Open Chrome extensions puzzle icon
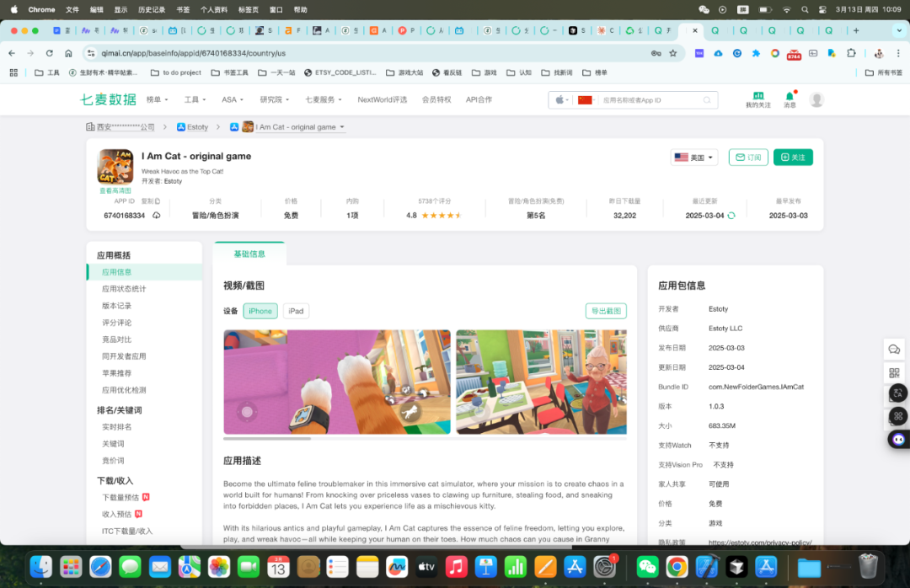The height and width of the screenshot is (588, 910). (851, 53)
